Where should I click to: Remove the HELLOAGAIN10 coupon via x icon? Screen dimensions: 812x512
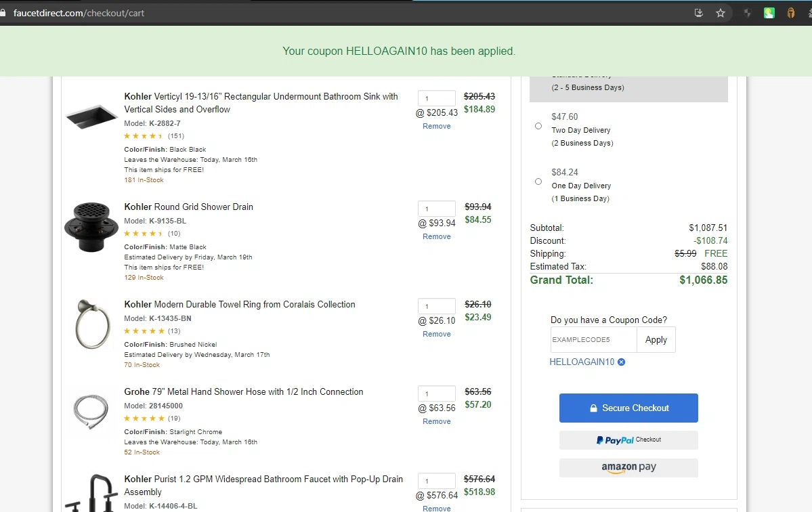click(622, 362)
